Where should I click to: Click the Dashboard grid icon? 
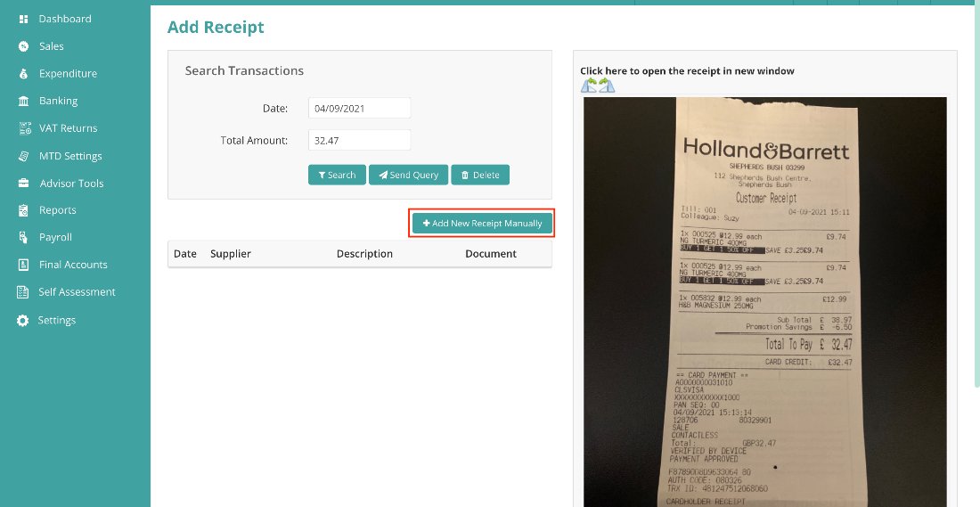coord(24,19)
